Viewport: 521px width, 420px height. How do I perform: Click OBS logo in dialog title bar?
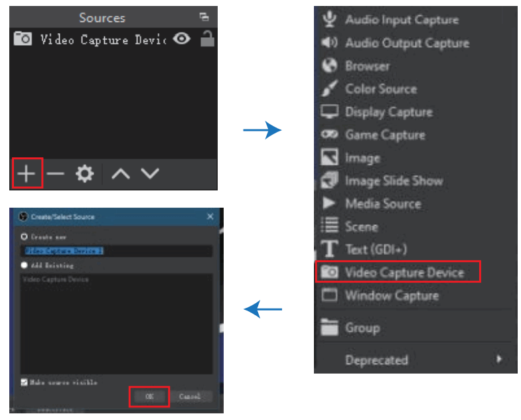tap(23, 217)
